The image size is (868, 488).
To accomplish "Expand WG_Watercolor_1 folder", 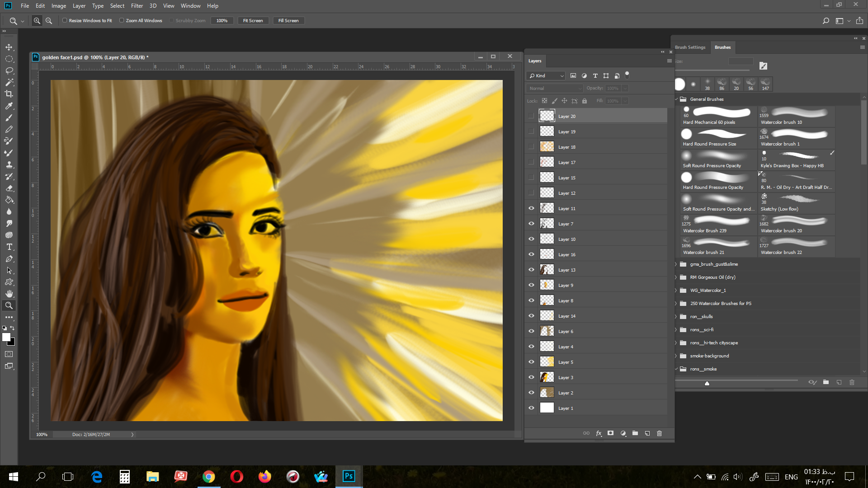I will click(x=677, y=291).
